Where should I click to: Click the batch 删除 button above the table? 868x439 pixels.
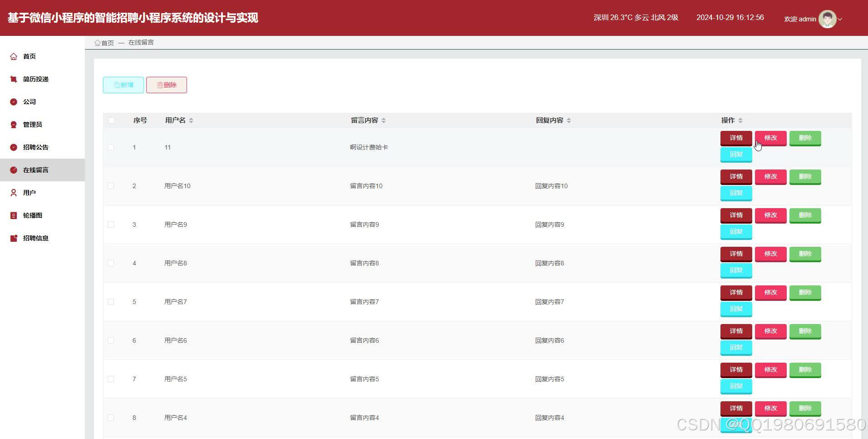[167, 85]
